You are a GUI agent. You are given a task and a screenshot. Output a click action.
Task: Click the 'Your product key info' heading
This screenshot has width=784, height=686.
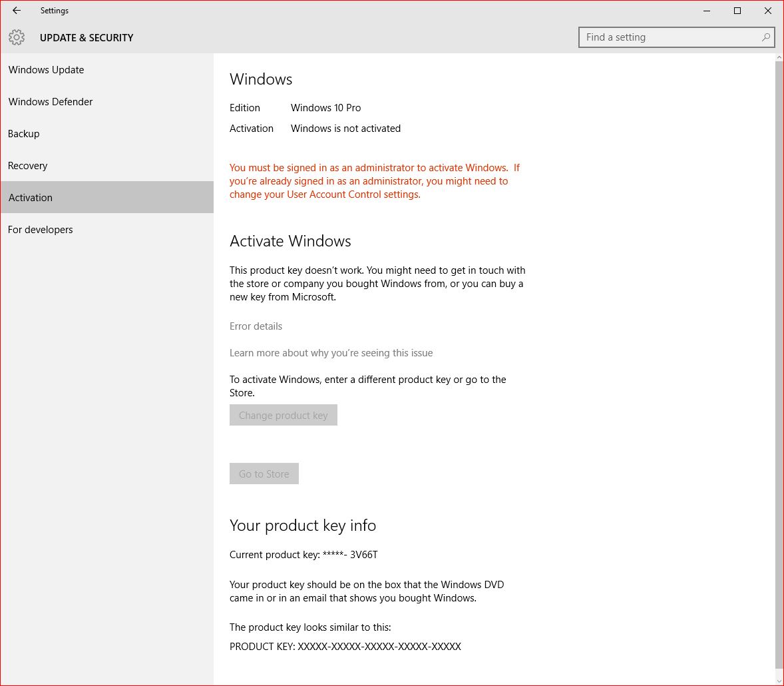pos(303,525)
